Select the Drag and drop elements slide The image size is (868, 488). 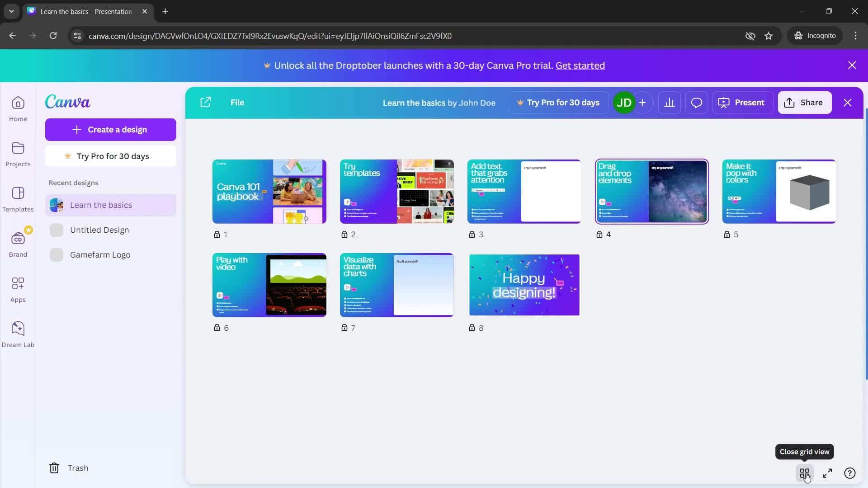coord(652,192)
